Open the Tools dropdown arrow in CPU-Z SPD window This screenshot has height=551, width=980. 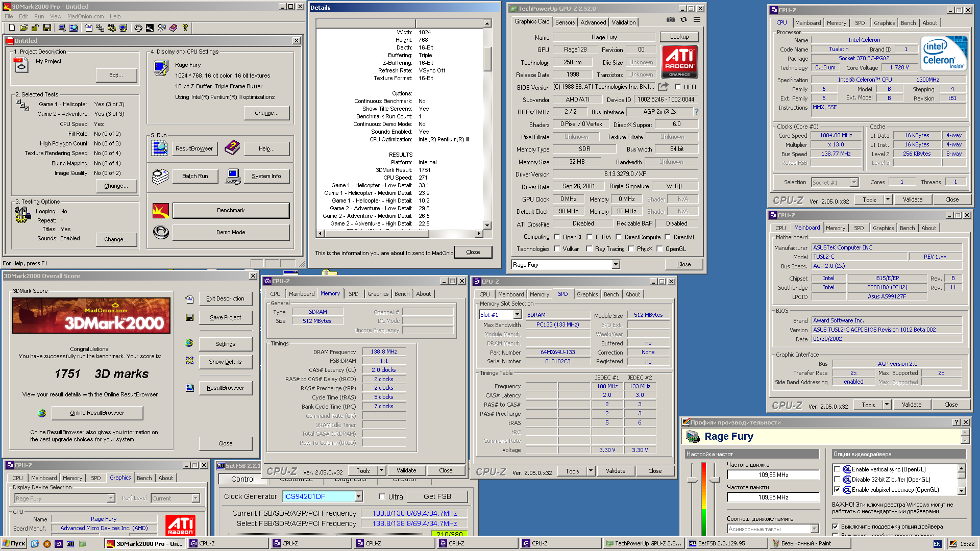[x=591, y=471]
